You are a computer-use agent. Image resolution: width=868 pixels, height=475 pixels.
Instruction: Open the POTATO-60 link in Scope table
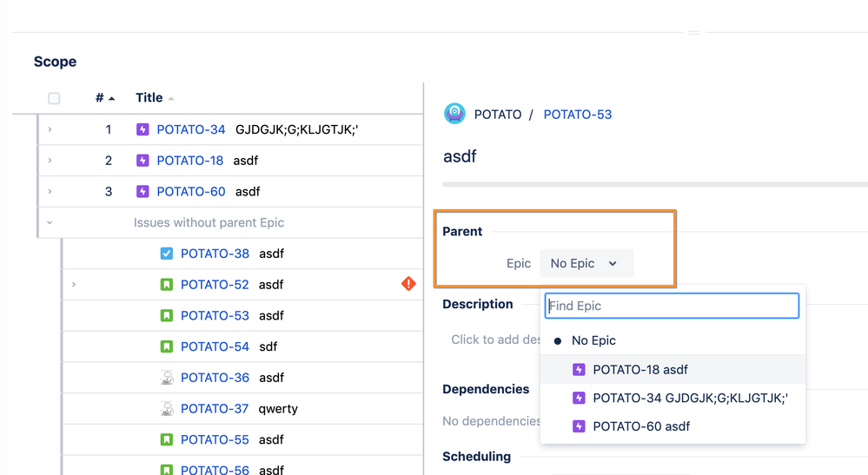pos(191,191)
